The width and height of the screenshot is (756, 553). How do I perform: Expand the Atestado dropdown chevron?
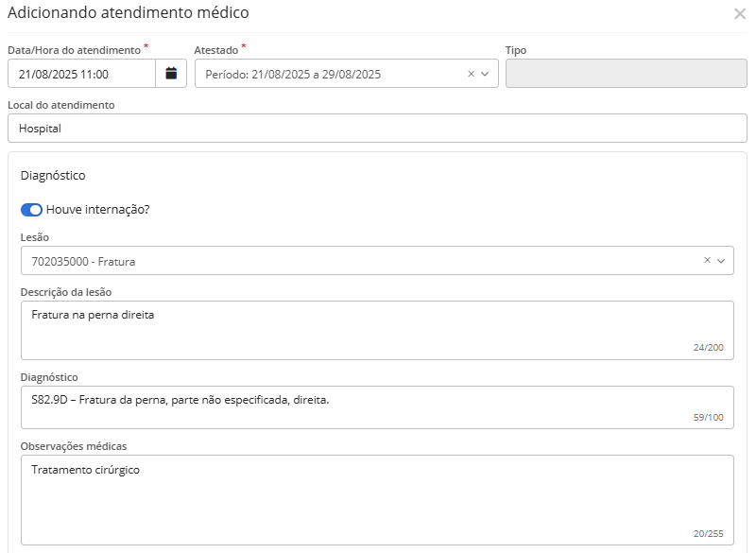(486, 74)
